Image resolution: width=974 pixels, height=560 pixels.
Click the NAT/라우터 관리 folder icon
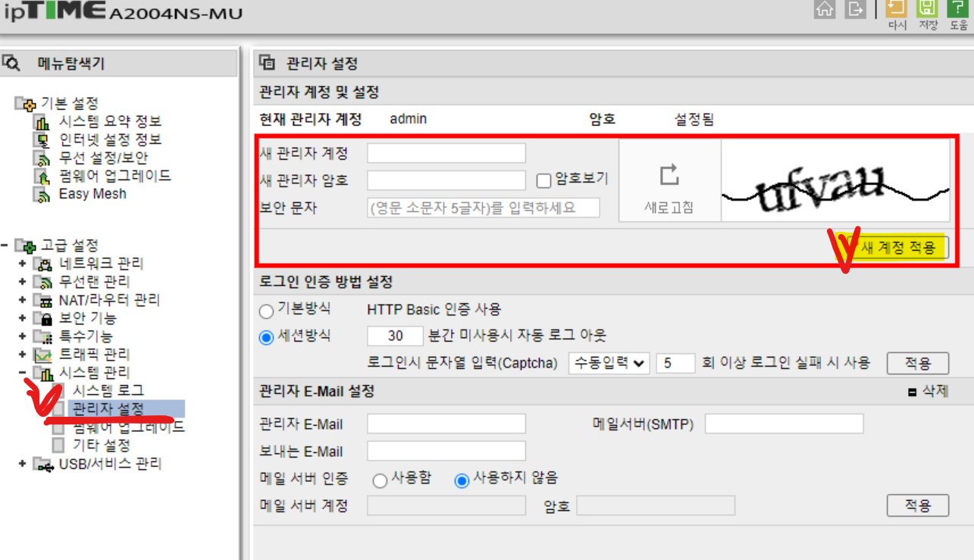point(43,301)
